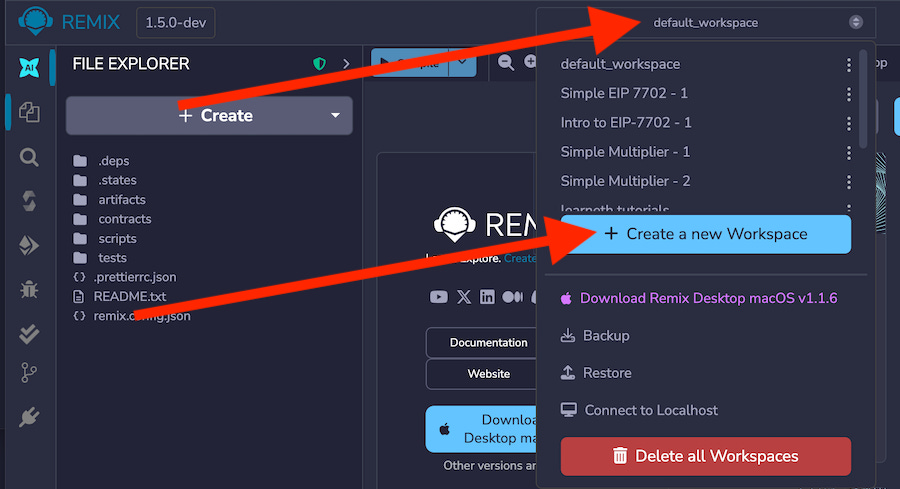Open options menu for Simple EIP 7702 - 1

point(848,94)
